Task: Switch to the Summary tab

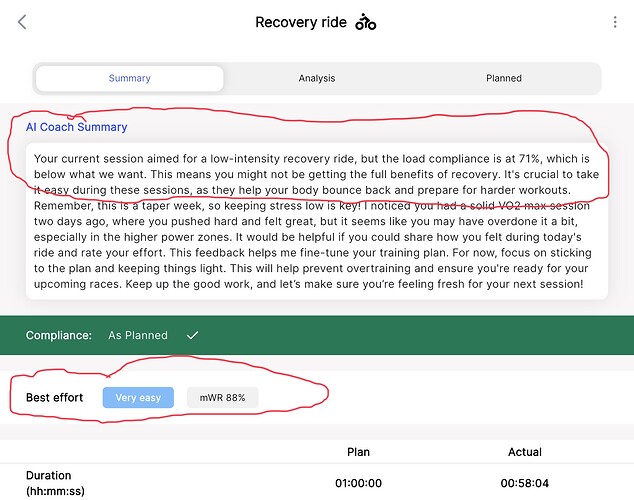Action: coord(129,78)
